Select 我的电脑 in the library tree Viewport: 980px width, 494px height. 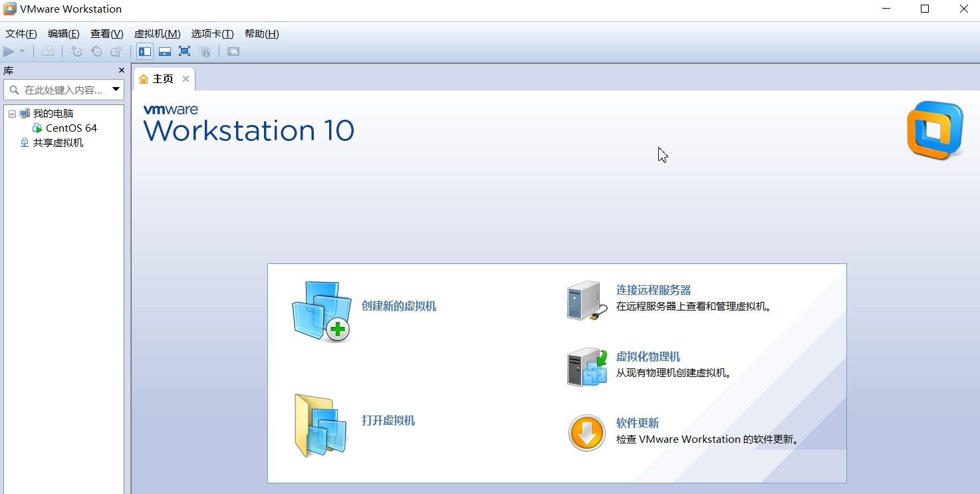[53, 114]
